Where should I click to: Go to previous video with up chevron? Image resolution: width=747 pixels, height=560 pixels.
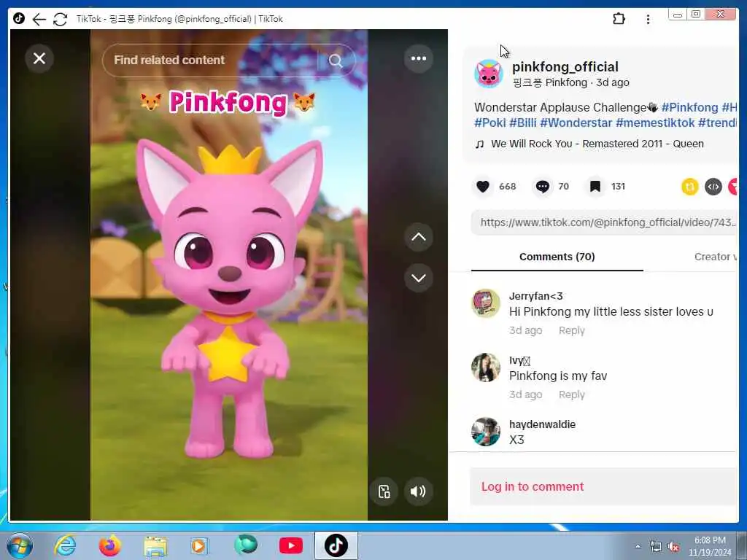pos(418,237)
